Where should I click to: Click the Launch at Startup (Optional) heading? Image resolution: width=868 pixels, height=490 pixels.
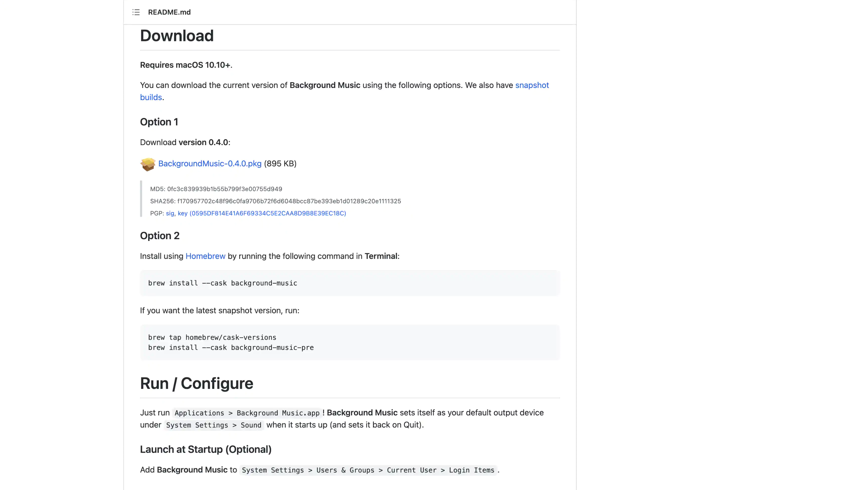click(x=205, y=449)
